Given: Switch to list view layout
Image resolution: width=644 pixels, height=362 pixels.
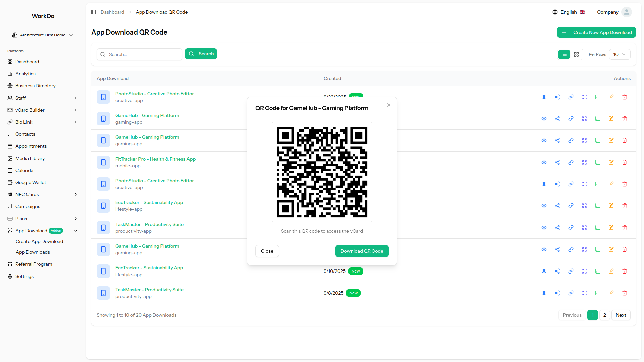Looking at the screenshot, I should point(564,54).
